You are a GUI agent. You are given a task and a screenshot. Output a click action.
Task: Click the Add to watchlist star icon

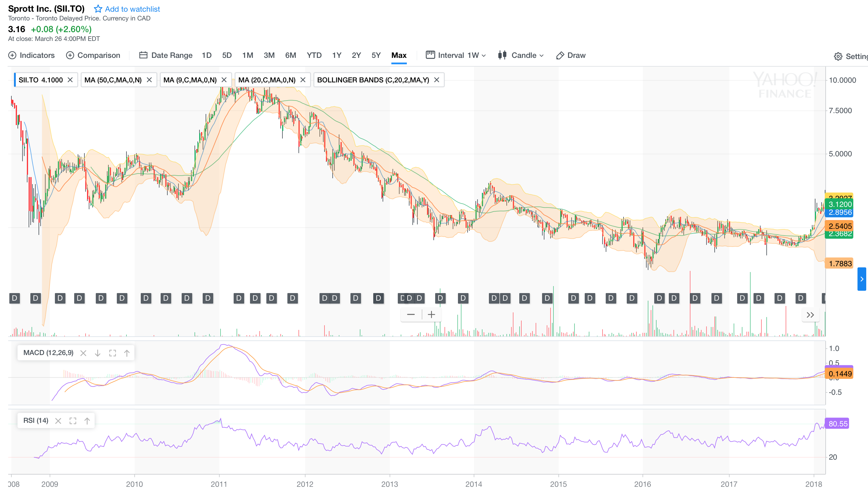[98, 9]
